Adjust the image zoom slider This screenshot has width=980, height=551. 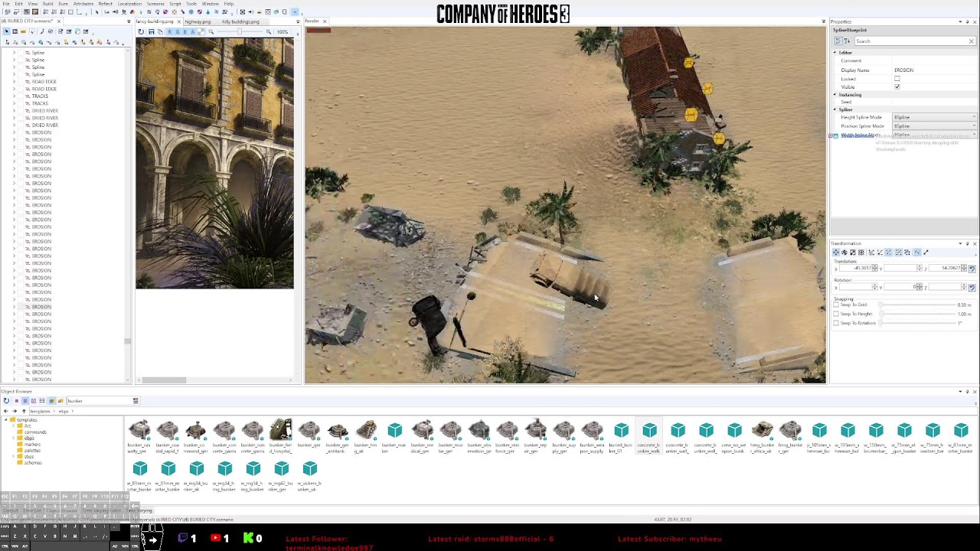240,31
